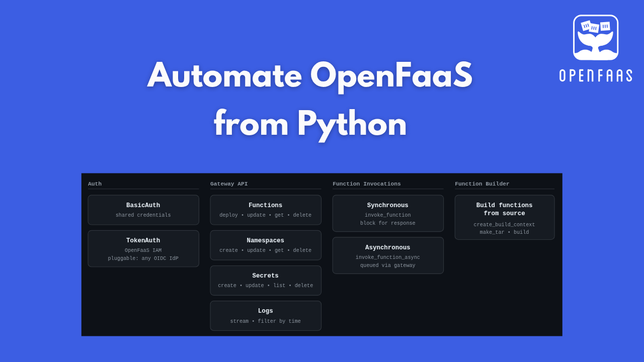Click 'invoke_function_async' text
The width and height of the screenshot is (644, 362).
(x=388, y=257)
